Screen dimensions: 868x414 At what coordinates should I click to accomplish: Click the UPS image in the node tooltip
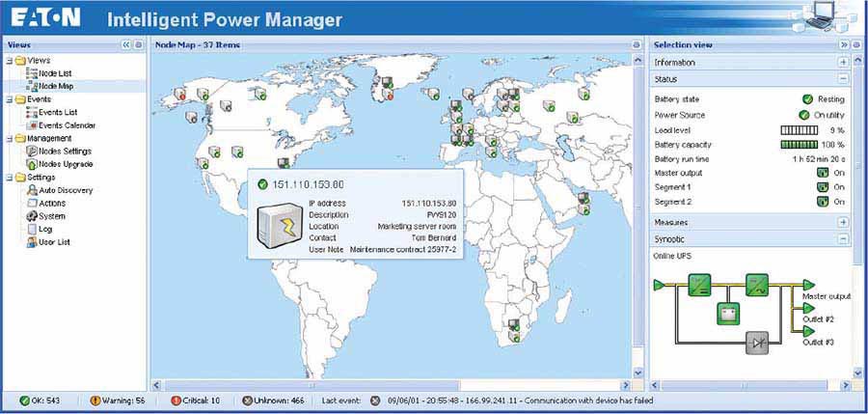[x=280, y=226]
